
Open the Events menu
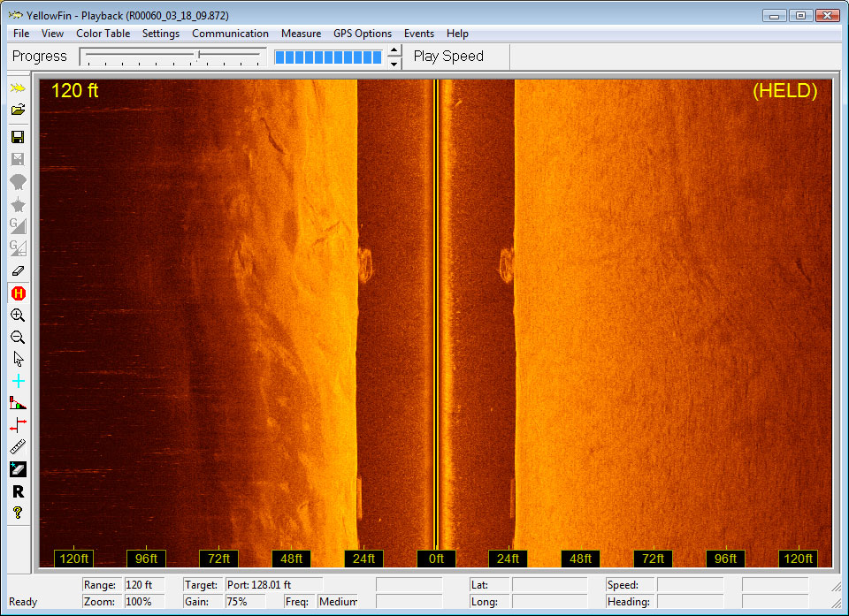tap(418, 34)
